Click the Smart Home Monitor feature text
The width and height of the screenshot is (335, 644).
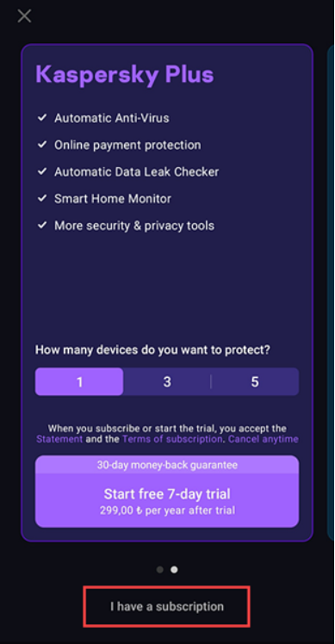(113, 199)
